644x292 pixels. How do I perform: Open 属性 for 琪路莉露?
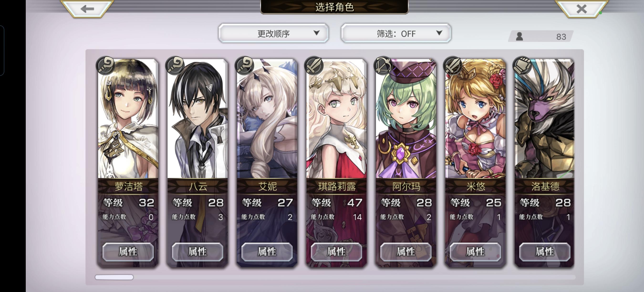pos(336,251)
